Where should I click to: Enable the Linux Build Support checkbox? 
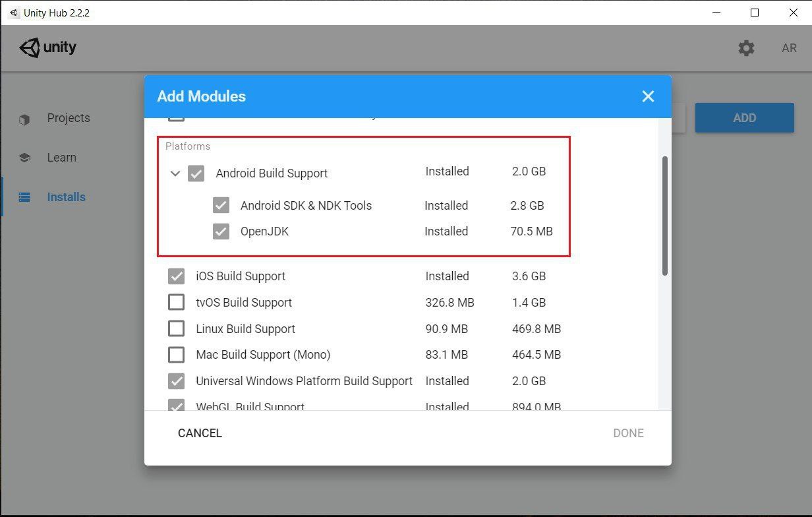click(176, 328)
